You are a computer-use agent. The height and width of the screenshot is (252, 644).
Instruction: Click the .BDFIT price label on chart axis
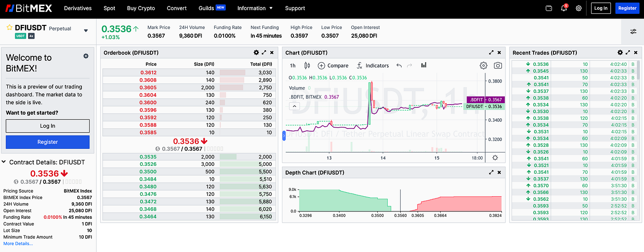(x=485, y=100)
